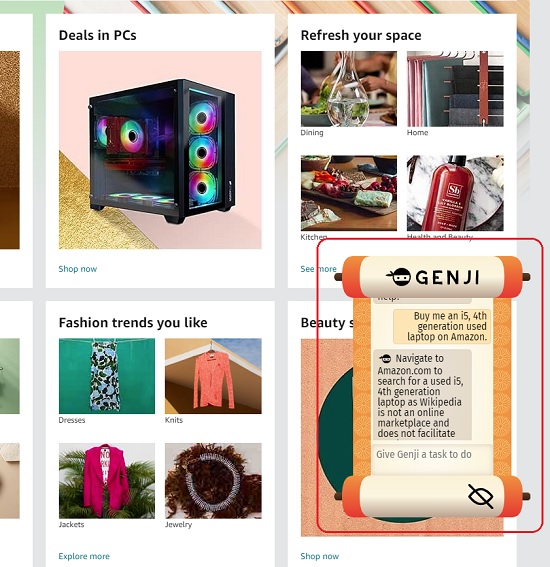This screenshot has width=550, height=567.
Task: Open the Kitchen category thumbnail
Action: (349, 193)
